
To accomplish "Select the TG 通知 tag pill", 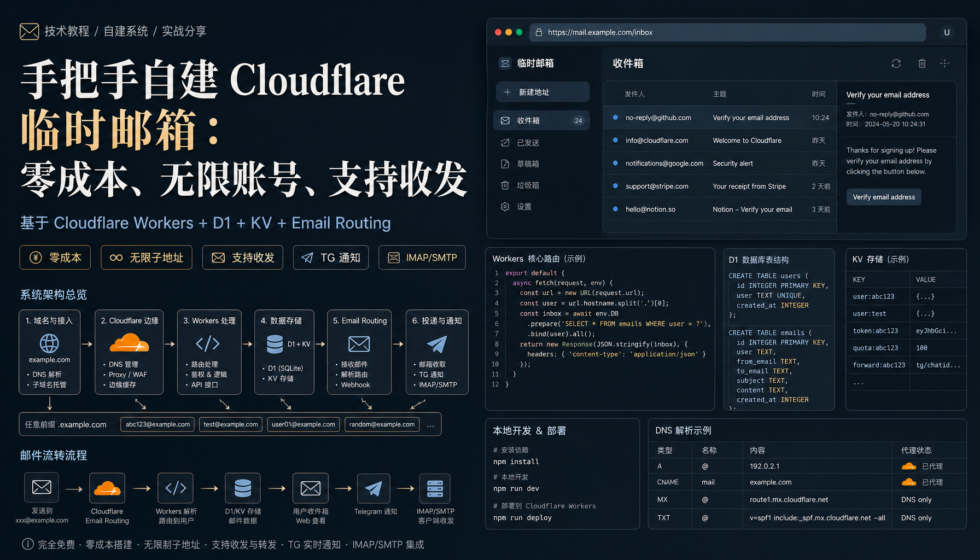I will click(331, 258).
